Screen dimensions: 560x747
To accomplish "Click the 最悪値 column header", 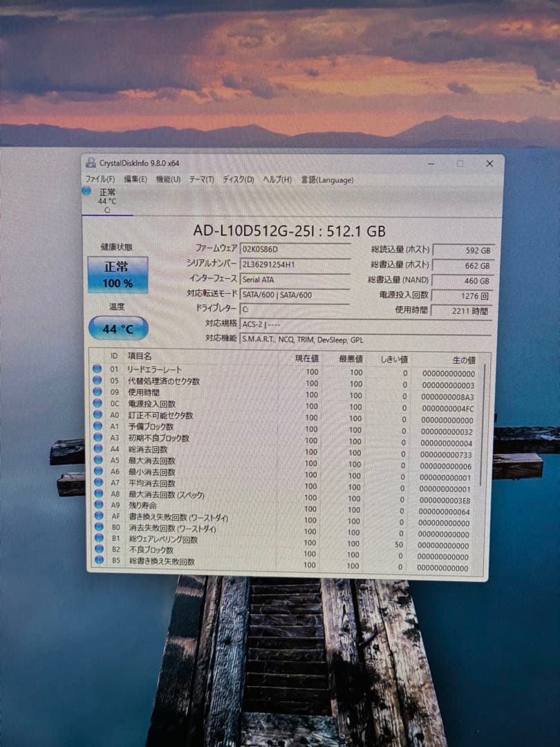I will pos(351,359).
